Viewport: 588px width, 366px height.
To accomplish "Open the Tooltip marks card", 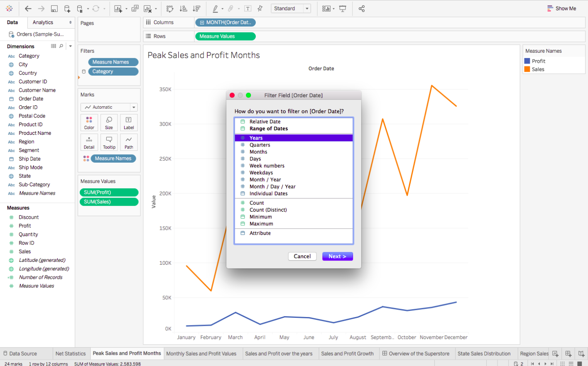I will tap(109, 142).
